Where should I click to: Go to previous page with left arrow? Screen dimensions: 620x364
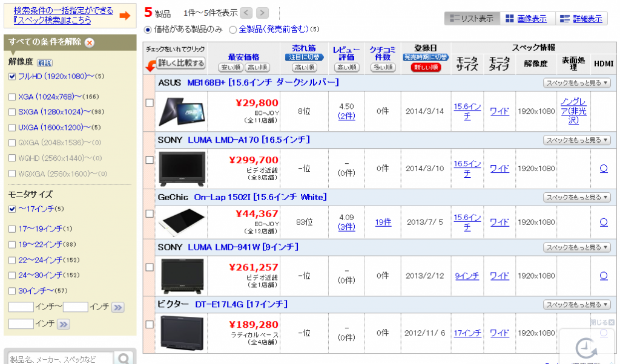tap(246, 13)
